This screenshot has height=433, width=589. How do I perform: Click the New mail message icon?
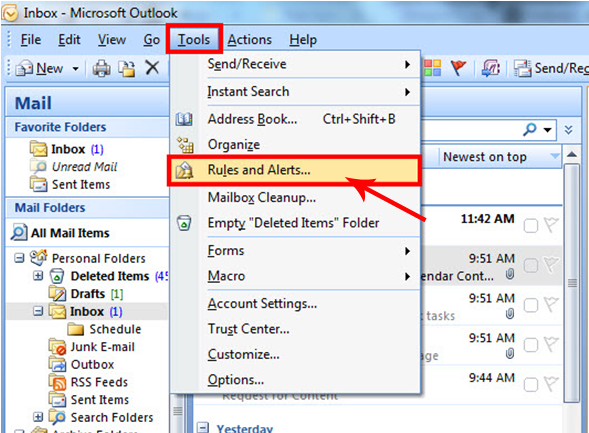point(24,68)
